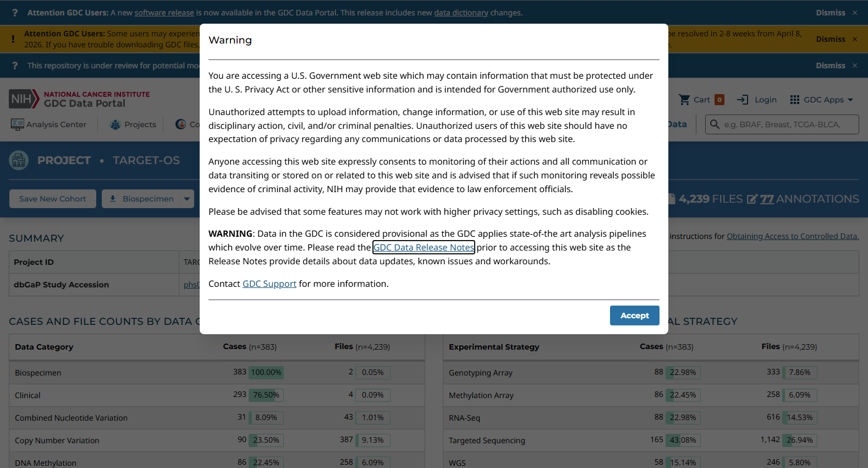Viewport: 868px width, 468px height.
Task: Expand the GDC Apps menu
Action: (x=821, y=100)
